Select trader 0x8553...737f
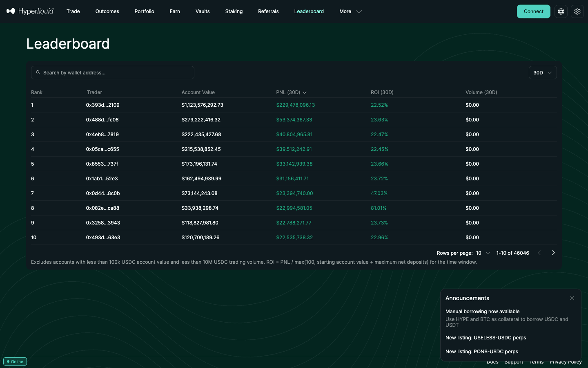Image resolution: width=588 pixels, height=368 pixels. [102, 164]
